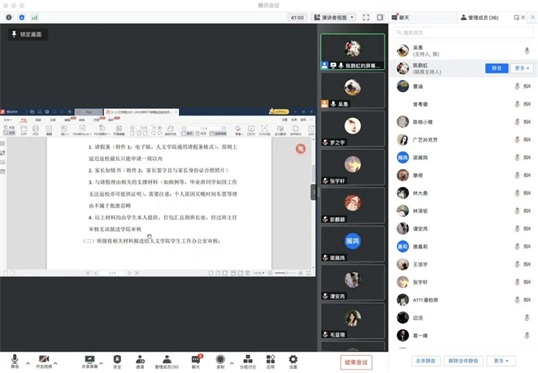This screenshot has width=538, height=373.
Task: Click the 全体静音 mute all button
Action: [x=425, y=361]
